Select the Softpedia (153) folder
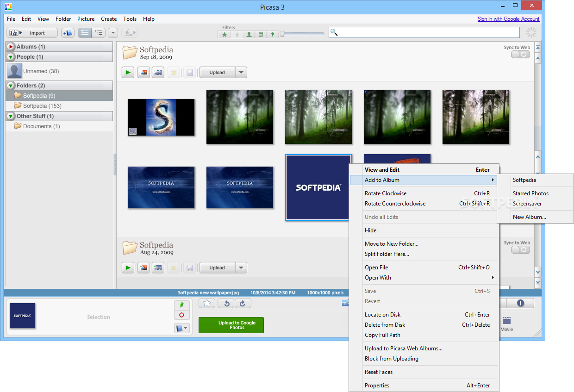The image size is (574, 392). [x=59, y=106]
